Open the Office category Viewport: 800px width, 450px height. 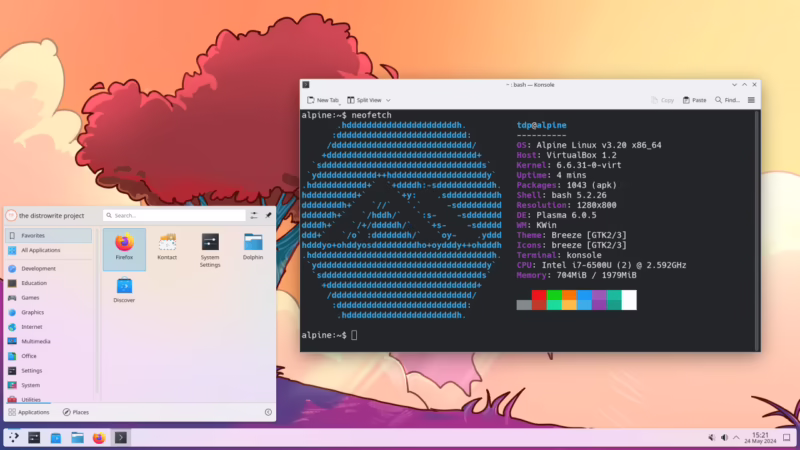pos(48,356)
